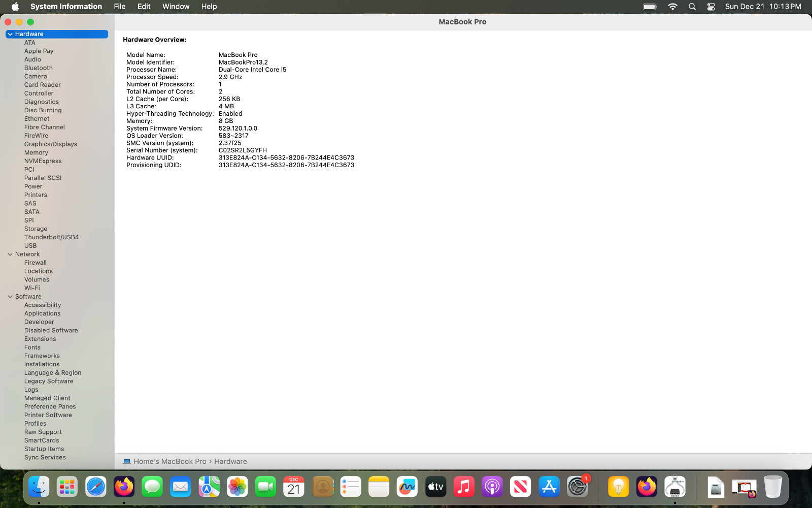This screenshot has height=508, width=812.
Task: Select Power in the sidebar
Action: [33, 186]
